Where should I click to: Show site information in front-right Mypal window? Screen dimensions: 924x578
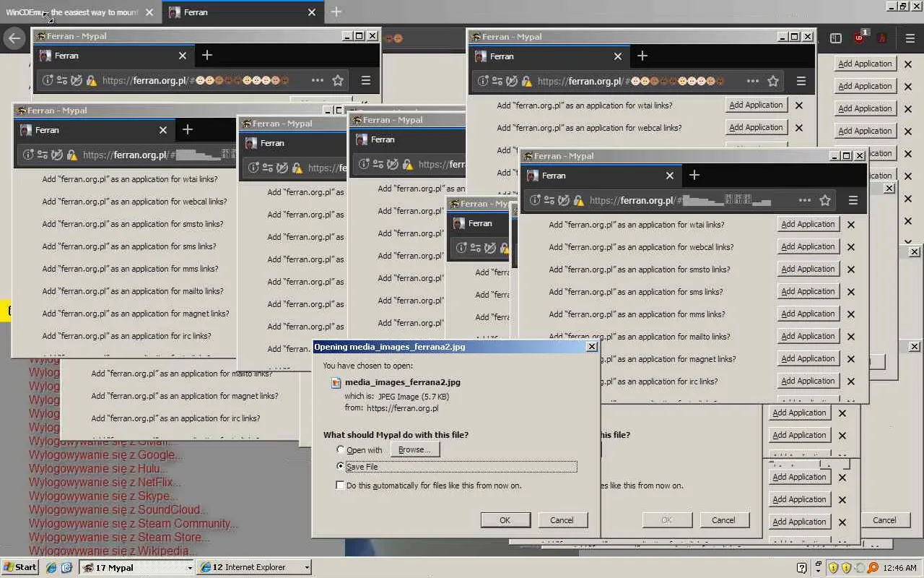535,200
